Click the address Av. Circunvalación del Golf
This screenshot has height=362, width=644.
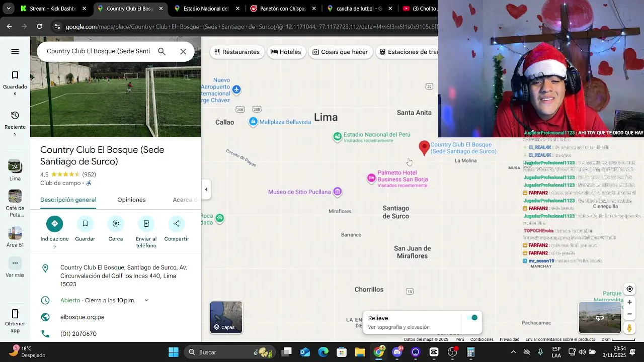tap(124, 276)
